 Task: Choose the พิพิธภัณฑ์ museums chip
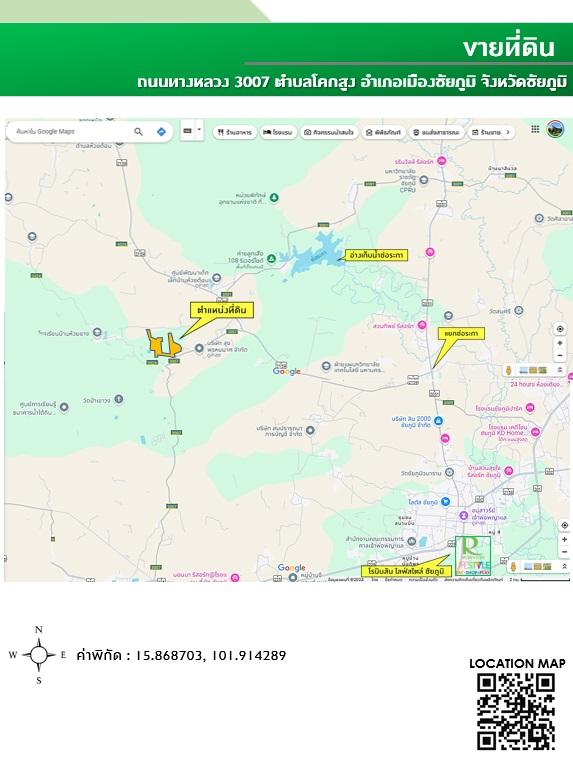(384, 132)
